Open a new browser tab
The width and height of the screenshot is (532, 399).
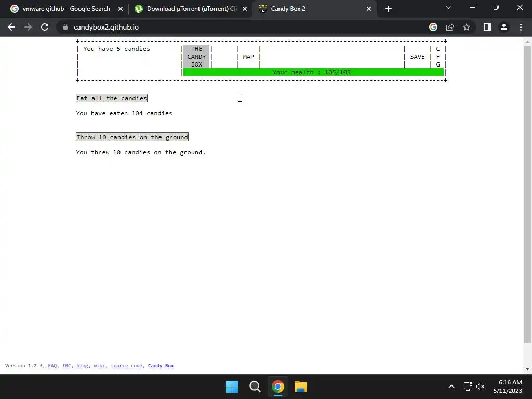click(389, 9)
